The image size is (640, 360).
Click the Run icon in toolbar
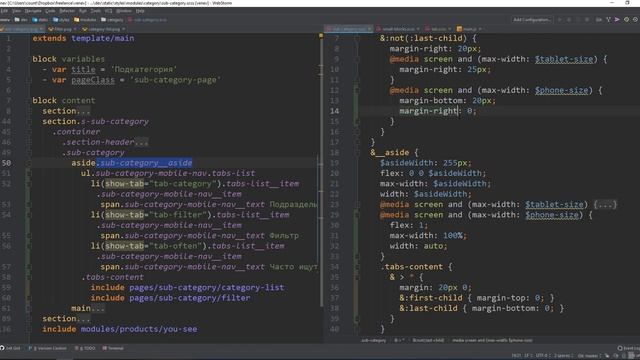tap(560, 20)
